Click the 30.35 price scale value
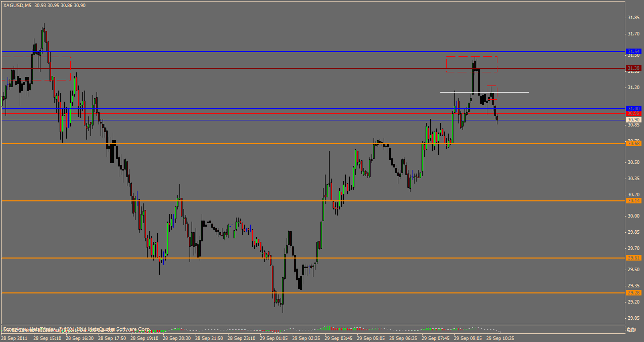Viewport: 644px width, 342px height. point(633,179)
